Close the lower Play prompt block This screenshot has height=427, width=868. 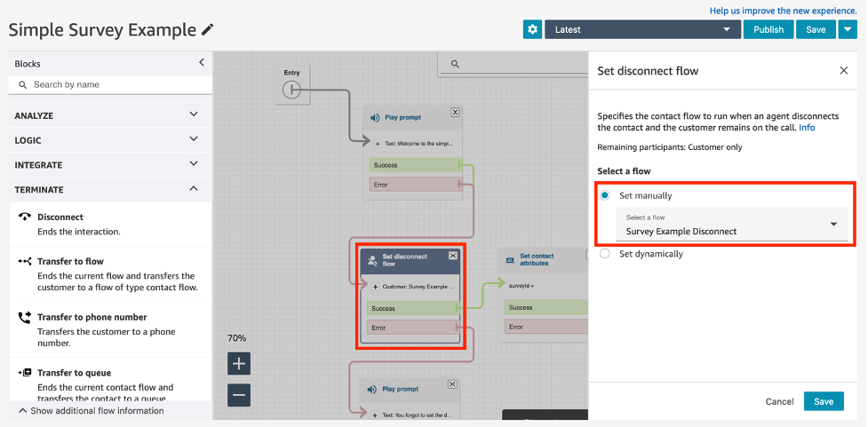click(x=452, y=384)
